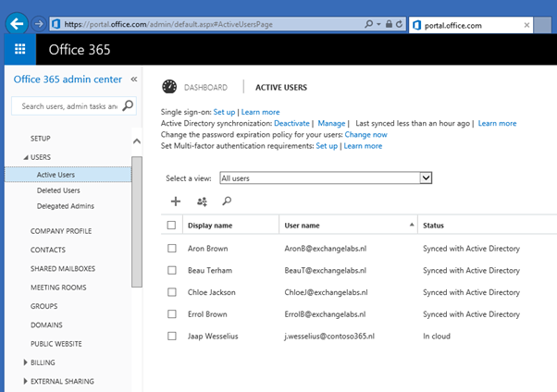Viewport: 557px width, 392px height.
Task: Click the browser back arrow button
Action: point(15,22)
